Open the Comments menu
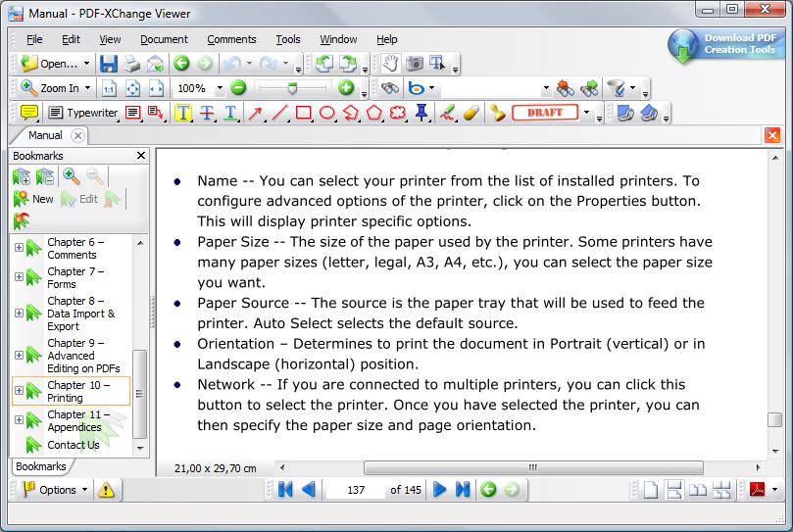Viewport: 793px width, 532px height. coord(231,39)
